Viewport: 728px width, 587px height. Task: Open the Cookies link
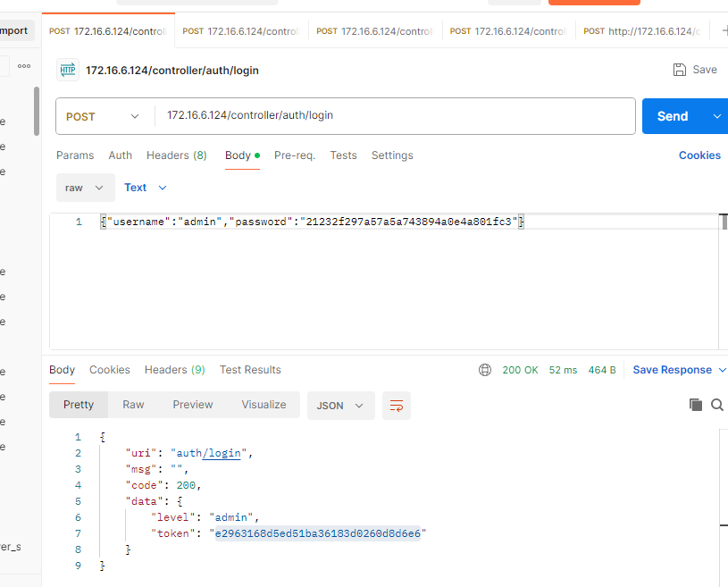(x=699, y=155)
